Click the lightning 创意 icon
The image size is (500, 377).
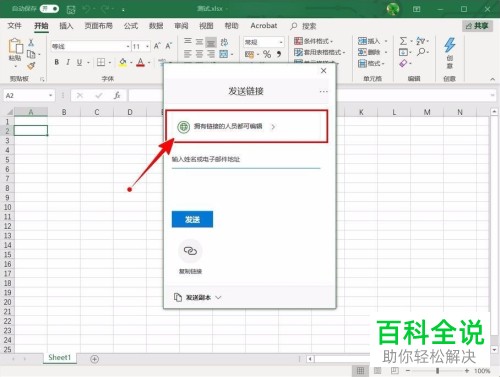(449, 45)
